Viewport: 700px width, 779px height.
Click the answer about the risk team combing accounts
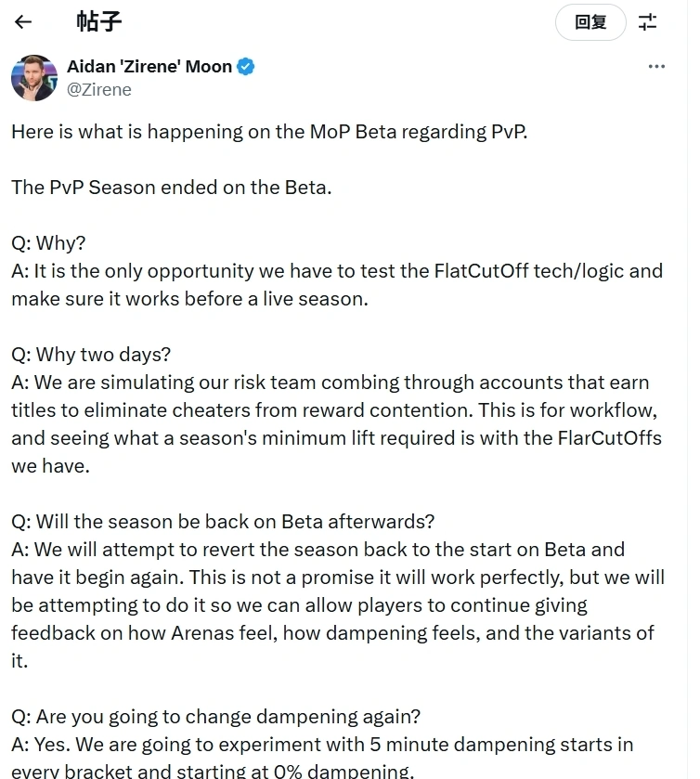337,424
